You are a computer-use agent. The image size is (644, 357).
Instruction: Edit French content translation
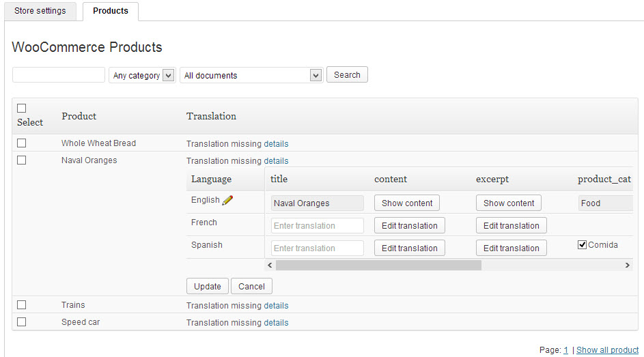[x=410, y=226]
